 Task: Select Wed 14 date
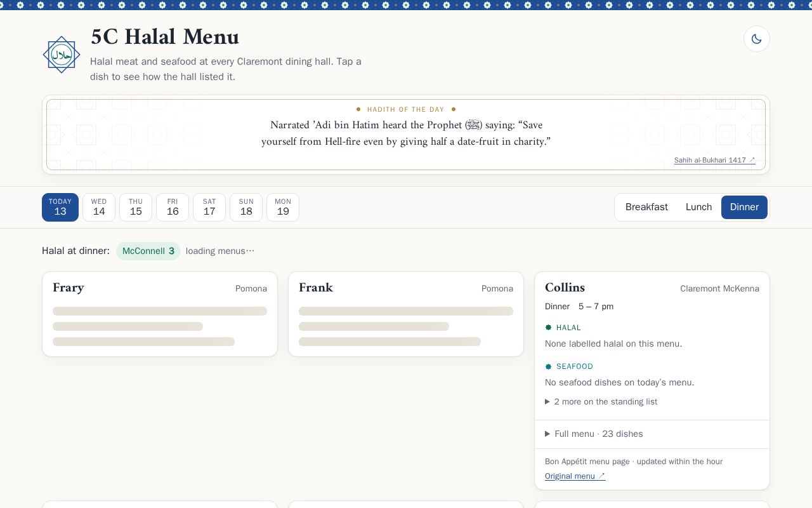coord(99,207)
